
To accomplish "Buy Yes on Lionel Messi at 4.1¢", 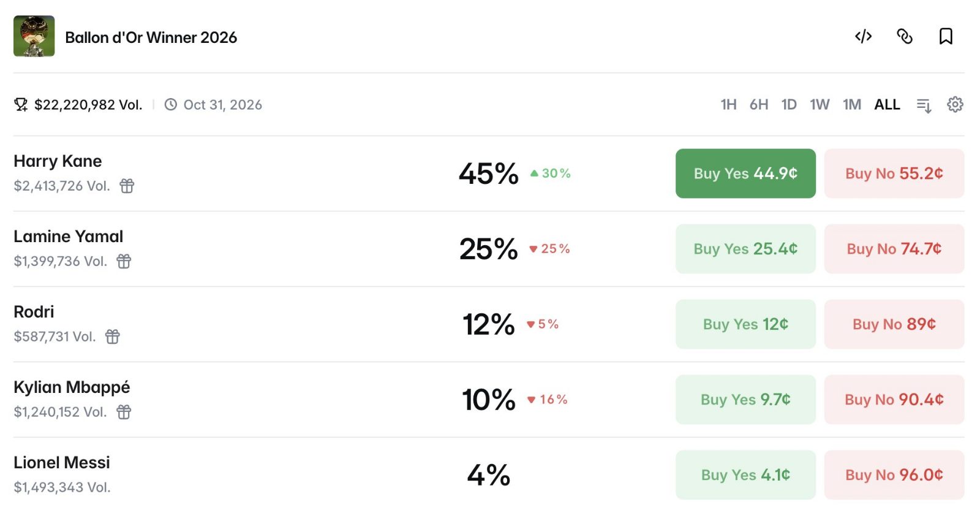I will tap(745, 475).
